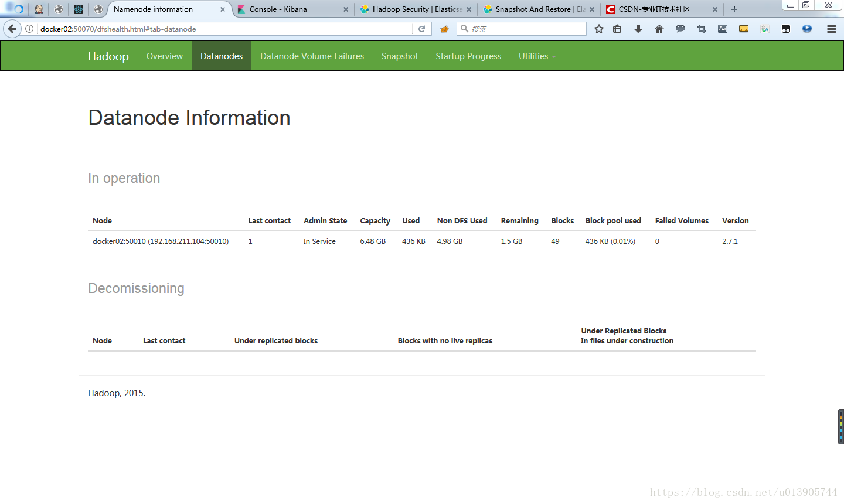Open the site information icon in address bar
Viewport: 844px width, 504px height.
(29, 29)
